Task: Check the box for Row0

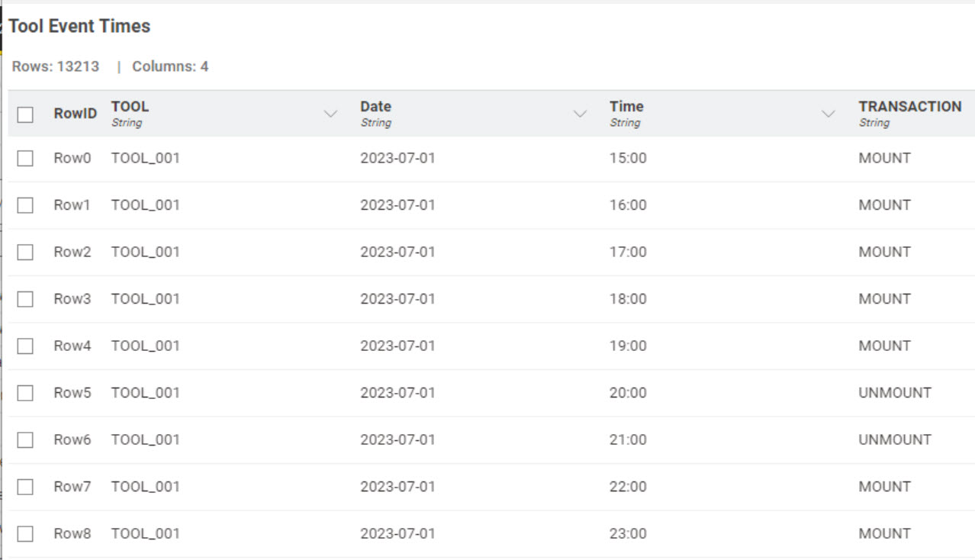Action: coord(25,158)
